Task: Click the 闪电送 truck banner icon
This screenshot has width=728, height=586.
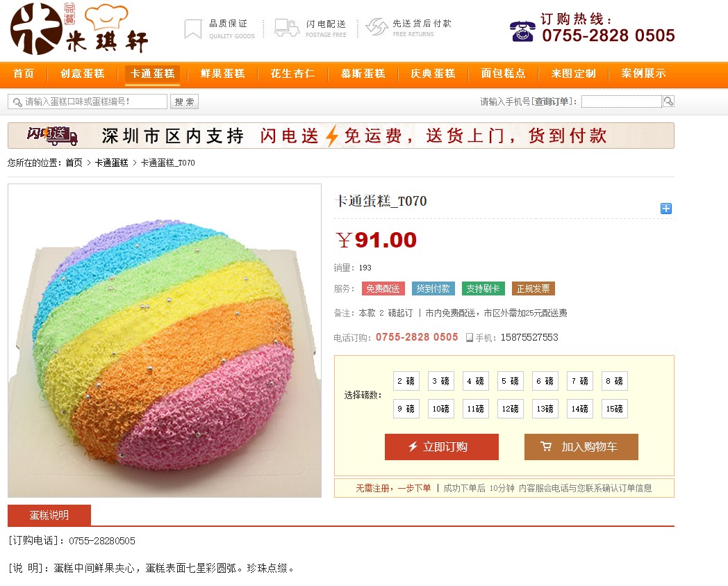Action: pyautogui.click(x=52, y=136)
